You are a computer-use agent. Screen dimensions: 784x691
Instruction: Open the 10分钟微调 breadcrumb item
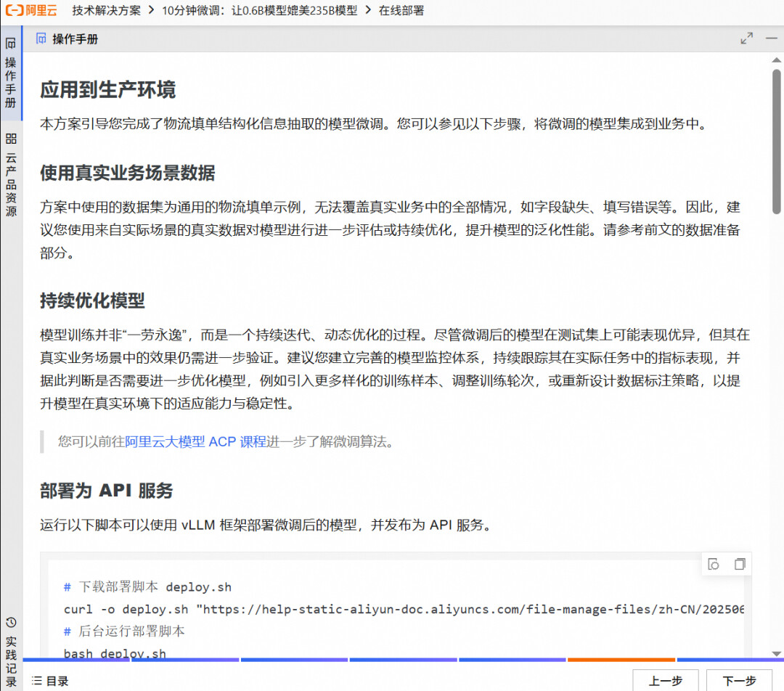(x=259, y=10)
